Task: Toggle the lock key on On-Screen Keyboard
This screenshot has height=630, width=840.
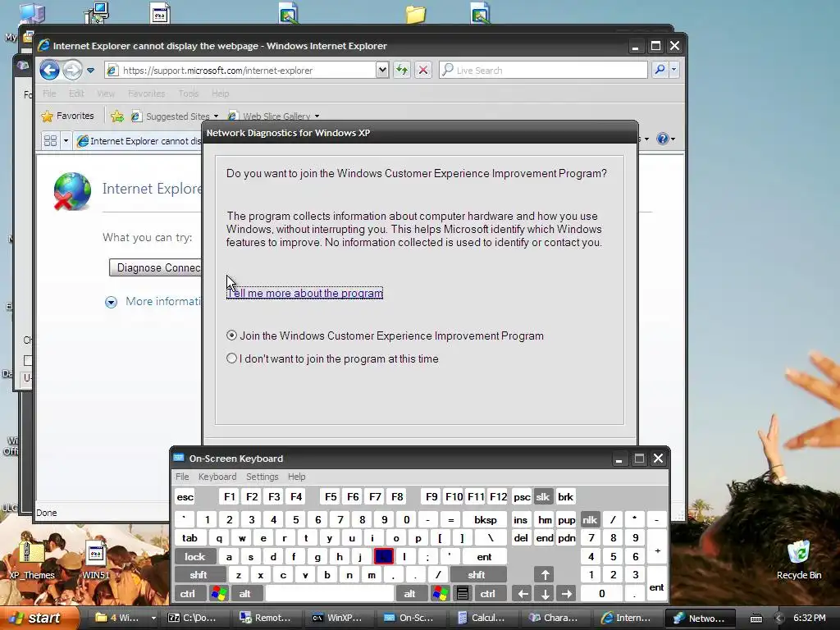Action: [195, 557]
